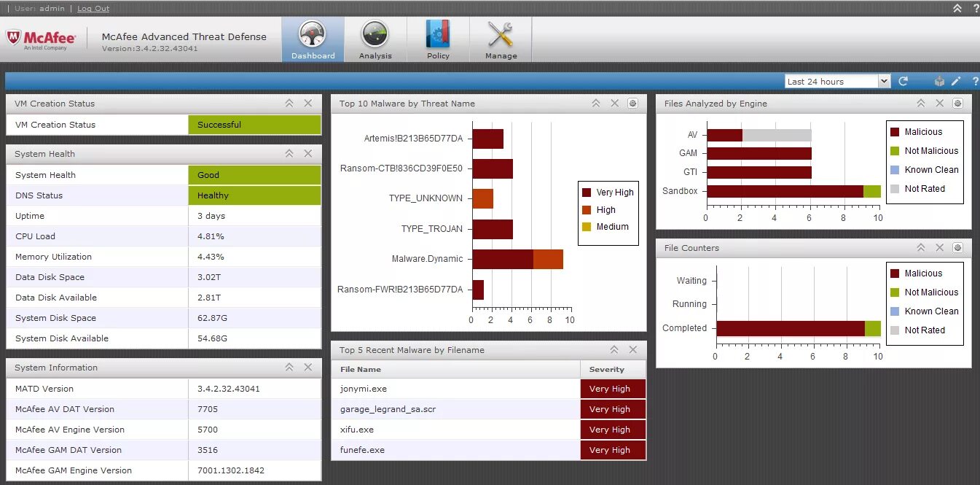Close the VM Creation Status panel
The width and height of the screenshot is (980, 485).
click(x=308, y=104)
